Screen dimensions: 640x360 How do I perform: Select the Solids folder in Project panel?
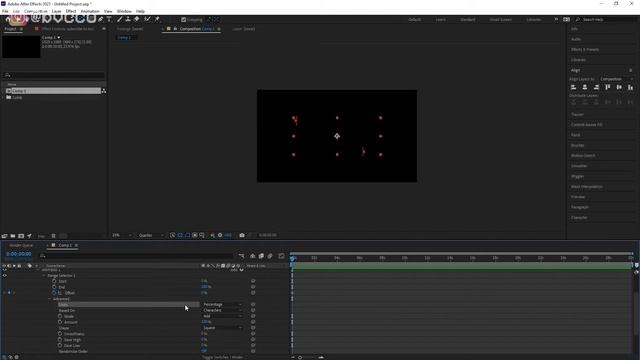17,98
